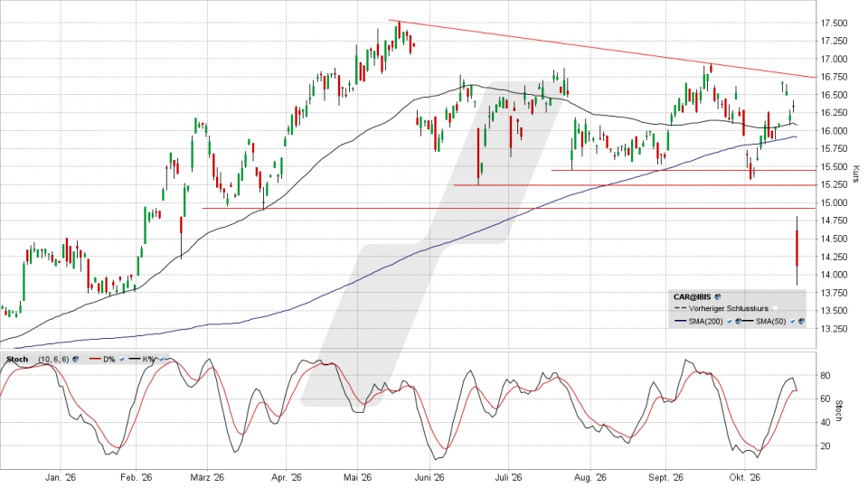Screen dimensions: 868x488
Task: Click the Aug. '26 date label
Action: (x=590, y=477)
